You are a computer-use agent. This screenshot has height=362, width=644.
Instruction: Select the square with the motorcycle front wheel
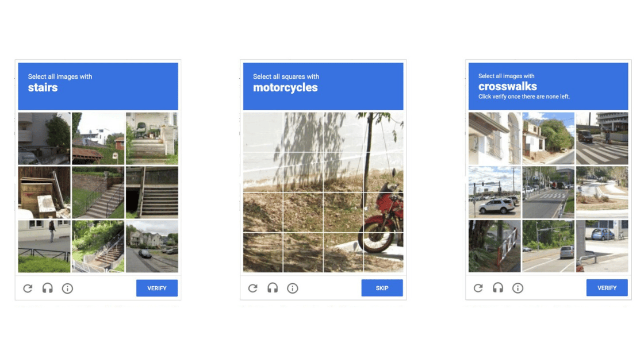[383, 252]
